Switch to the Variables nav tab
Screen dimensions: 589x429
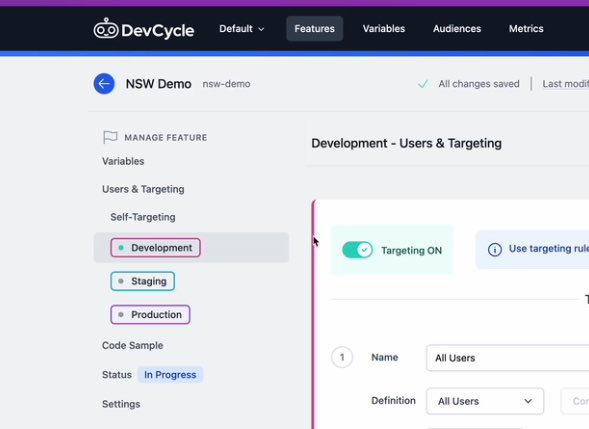point(384,29)
